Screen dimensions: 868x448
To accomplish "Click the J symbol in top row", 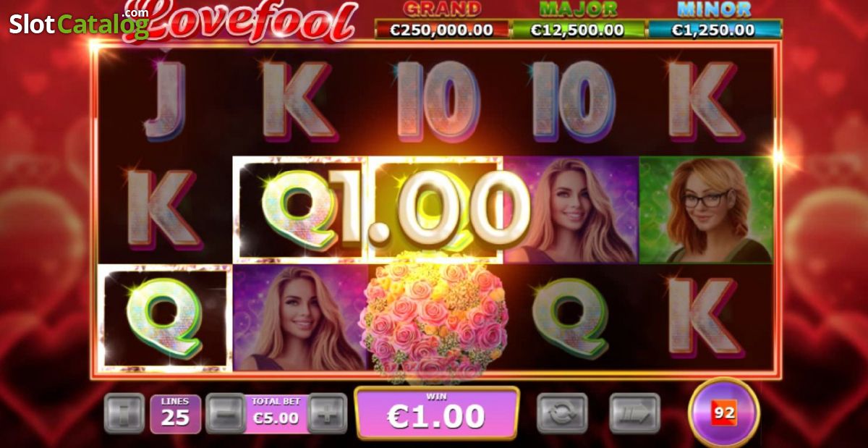I will coord(165,101).
